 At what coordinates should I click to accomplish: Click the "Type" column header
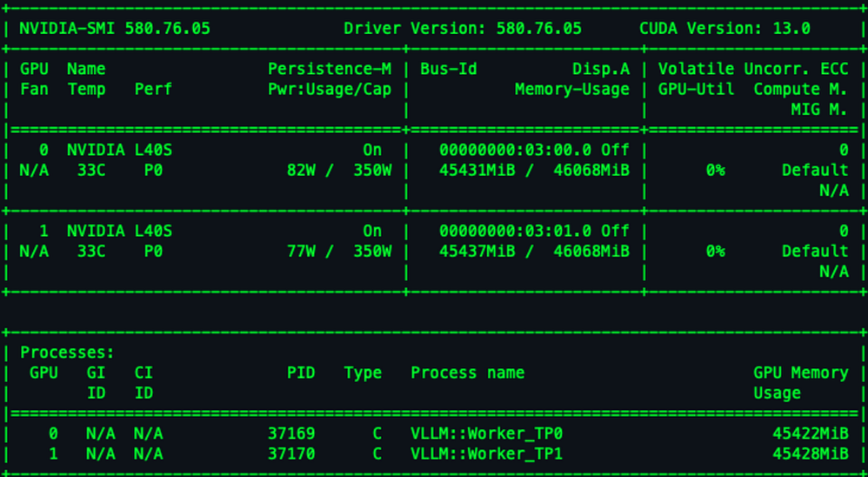coord(364,373)
